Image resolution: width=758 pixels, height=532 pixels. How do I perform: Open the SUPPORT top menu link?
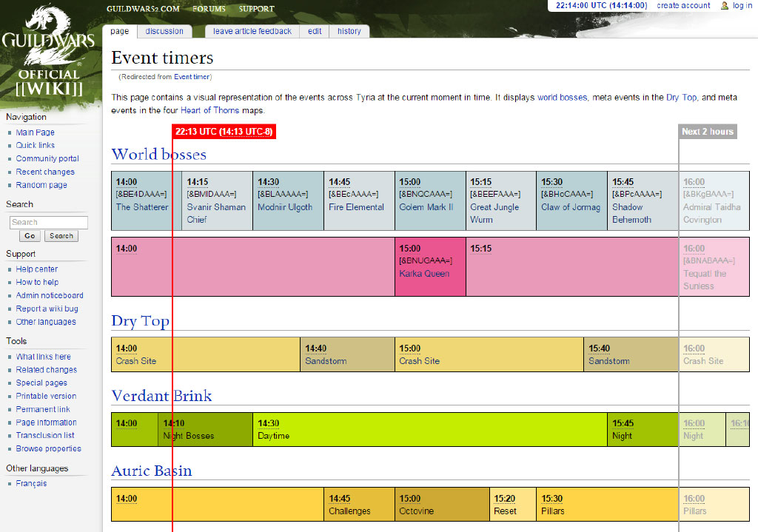pos(256,9)
